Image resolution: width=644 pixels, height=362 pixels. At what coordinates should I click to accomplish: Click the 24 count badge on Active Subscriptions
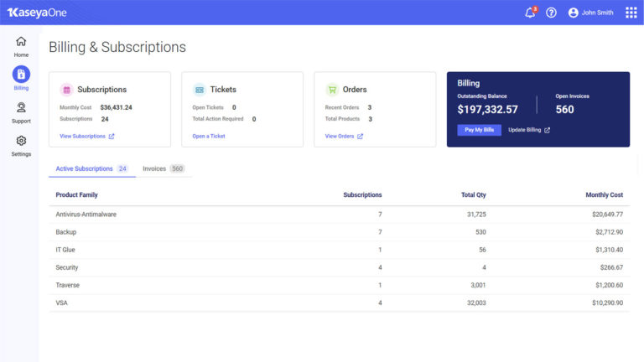(x=122, y=168)
